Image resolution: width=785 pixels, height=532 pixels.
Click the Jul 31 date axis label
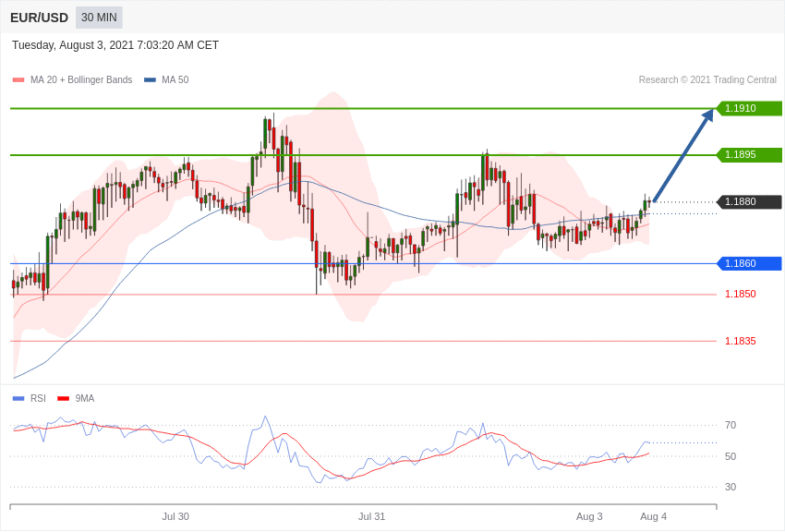[x=371, y=517]
